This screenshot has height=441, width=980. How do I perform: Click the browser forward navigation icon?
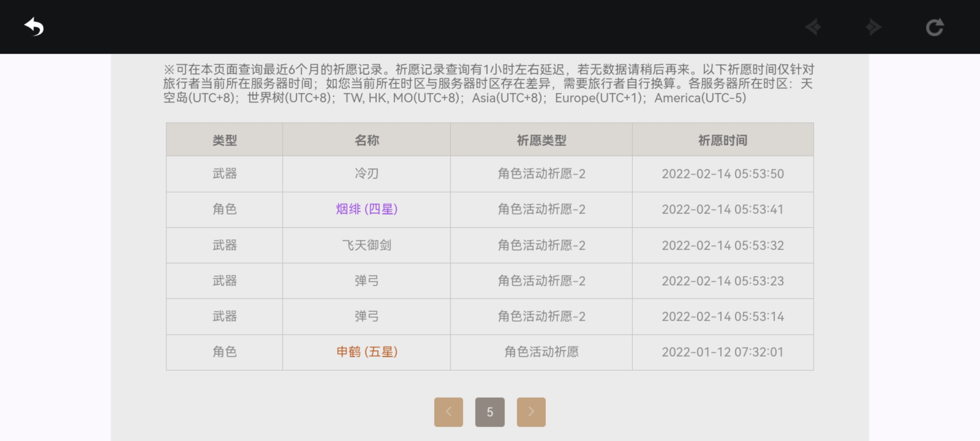point(873,27)
